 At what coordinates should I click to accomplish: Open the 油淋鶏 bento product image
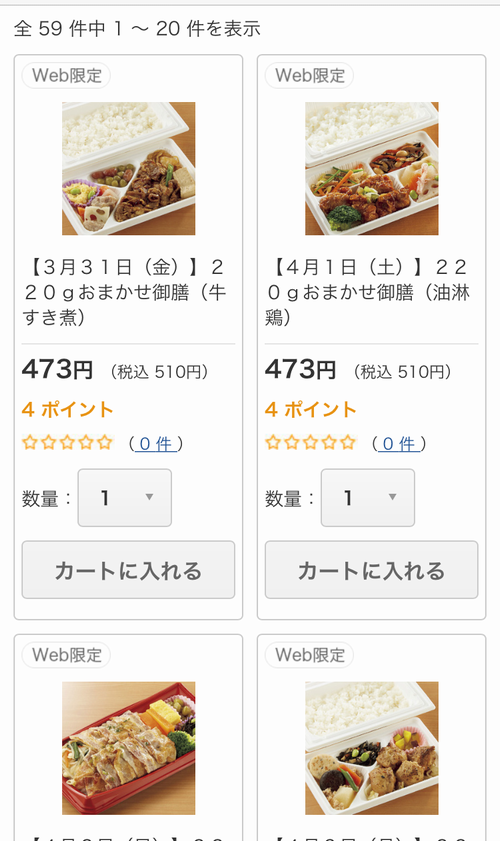pos(371,168)
